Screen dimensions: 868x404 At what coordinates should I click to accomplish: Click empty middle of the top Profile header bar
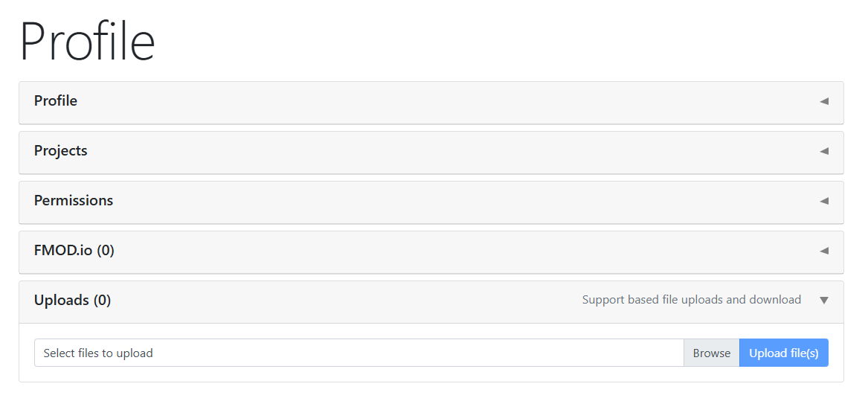point(431,101)
